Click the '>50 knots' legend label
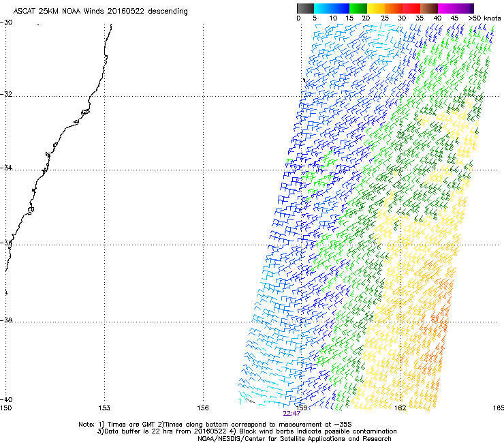504x443 pixels. click(484, 18)
